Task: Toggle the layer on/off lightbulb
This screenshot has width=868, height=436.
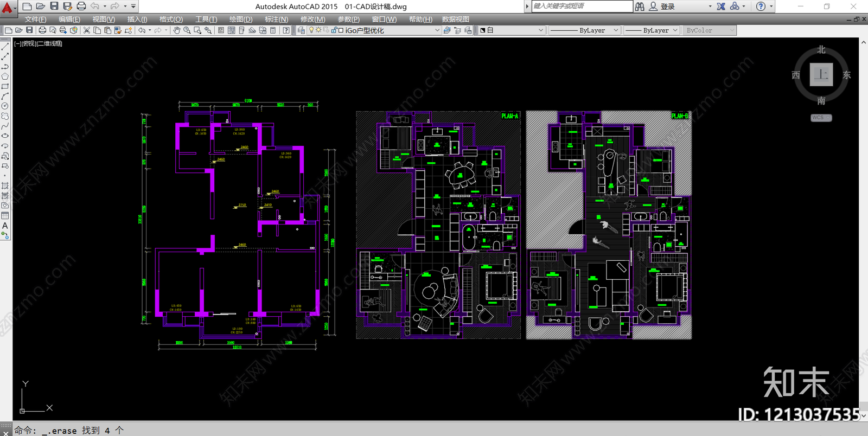Action: click(311, 30)
